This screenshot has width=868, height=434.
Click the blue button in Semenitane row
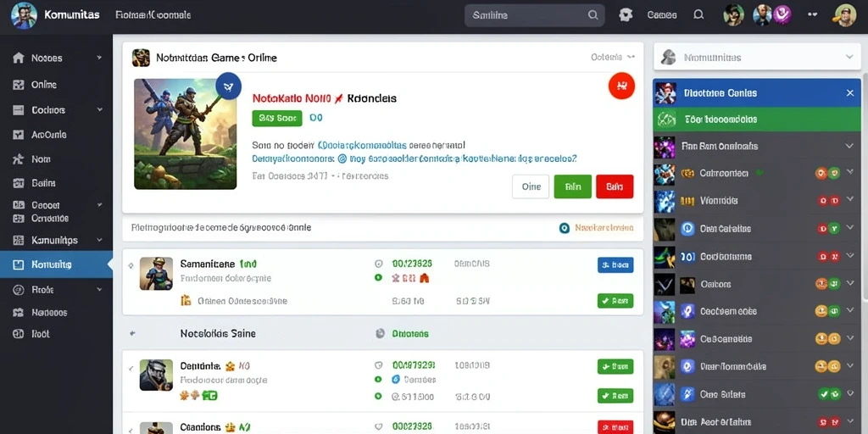[615, 264]
